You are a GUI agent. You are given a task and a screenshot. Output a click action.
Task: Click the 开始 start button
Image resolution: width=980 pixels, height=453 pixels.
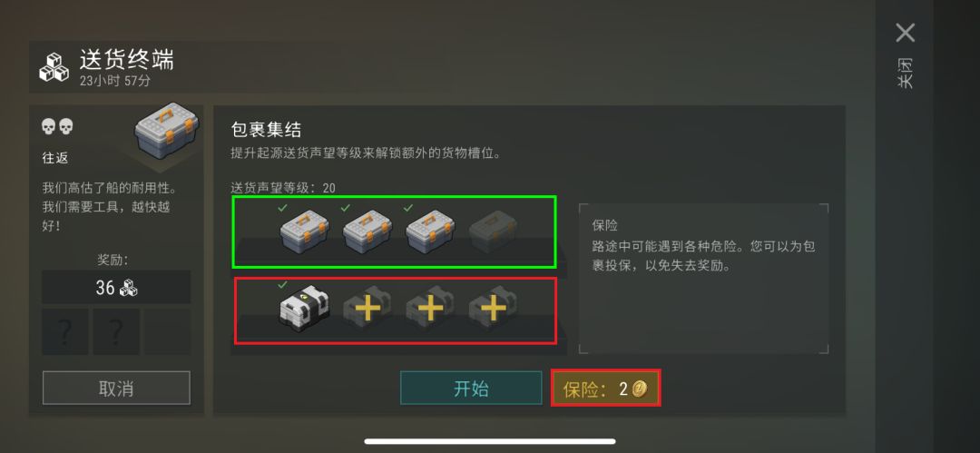point(471,388)
